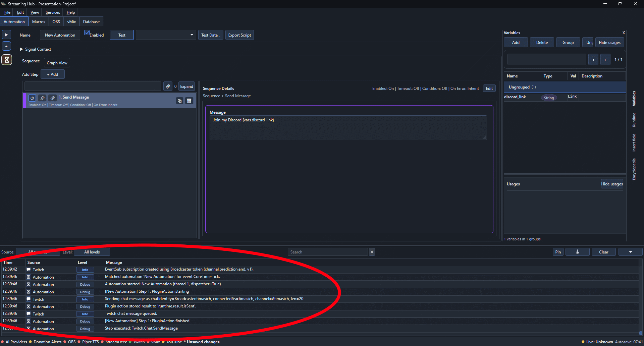Click the plus icon in left sidebar

[6, 46]
